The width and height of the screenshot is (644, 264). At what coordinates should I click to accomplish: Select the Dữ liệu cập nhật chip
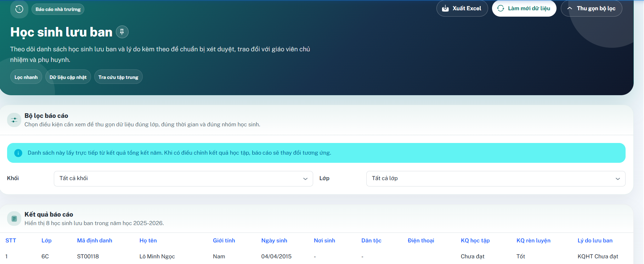(68, 77)
